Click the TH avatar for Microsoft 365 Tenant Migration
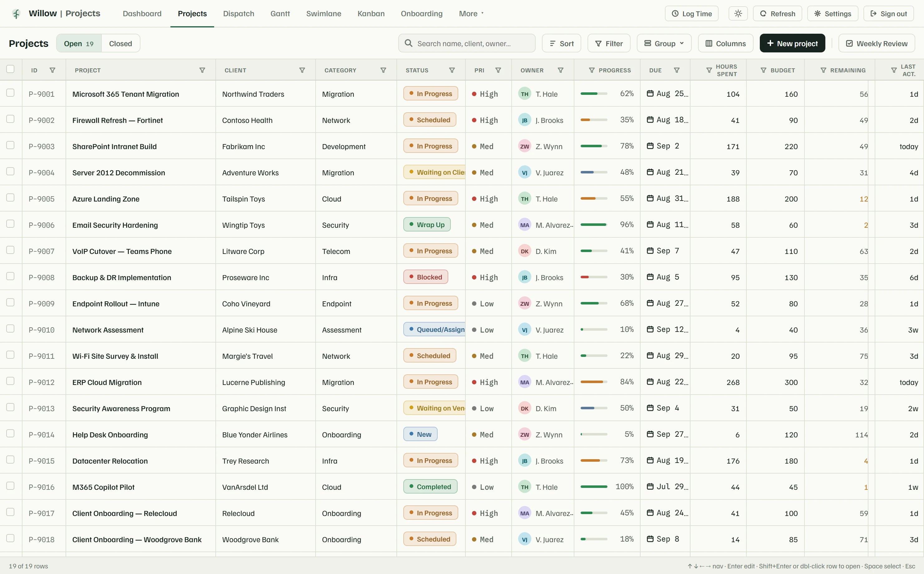 click(524, 94)
